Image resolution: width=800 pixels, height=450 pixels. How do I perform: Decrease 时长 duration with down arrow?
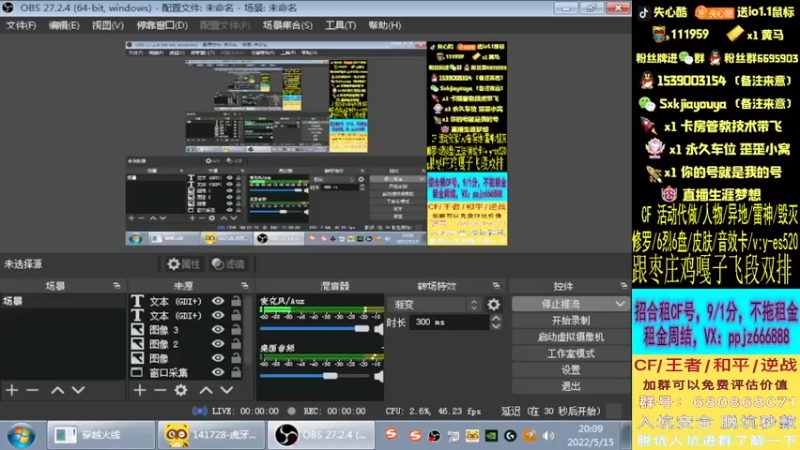point(496,326)
